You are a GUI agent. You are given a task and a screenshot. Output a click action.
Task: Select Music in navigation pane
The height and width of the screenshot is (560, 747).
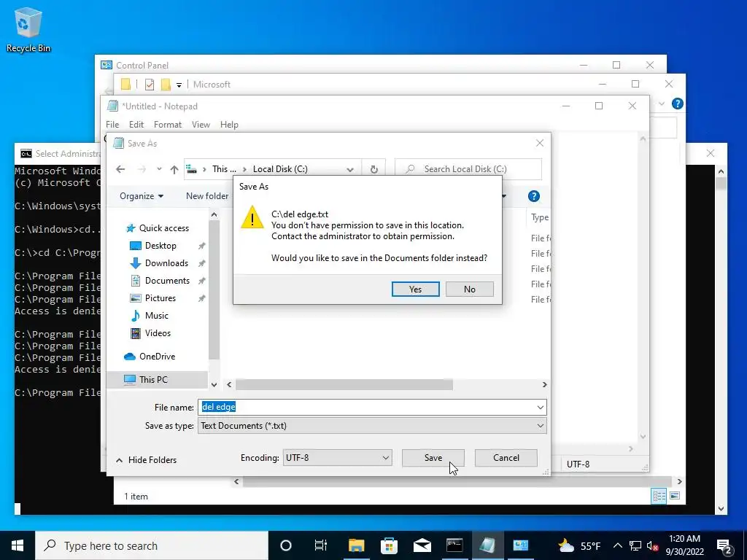pyautogui.click(x=156, y=316)
